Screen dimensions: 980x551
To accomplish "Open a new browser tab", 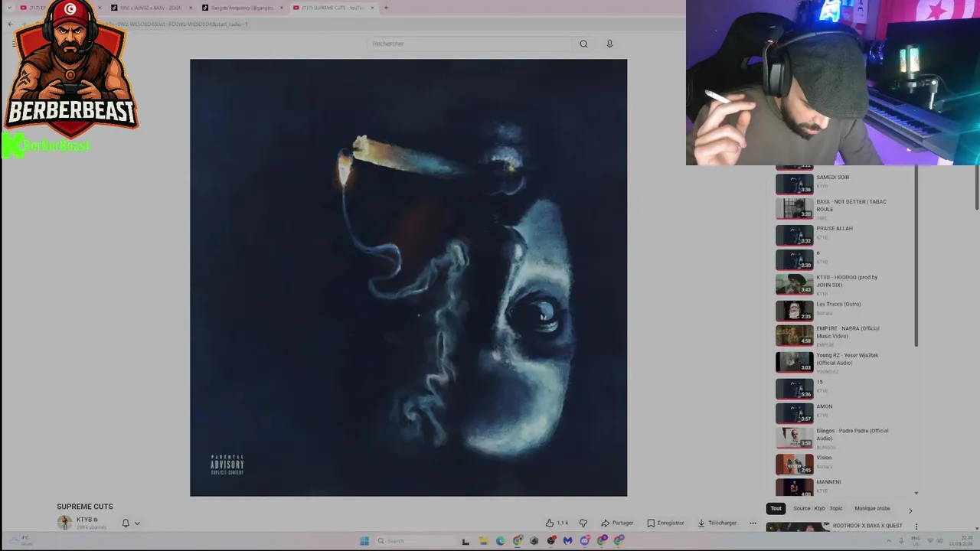I will click(x=386, y=8).
